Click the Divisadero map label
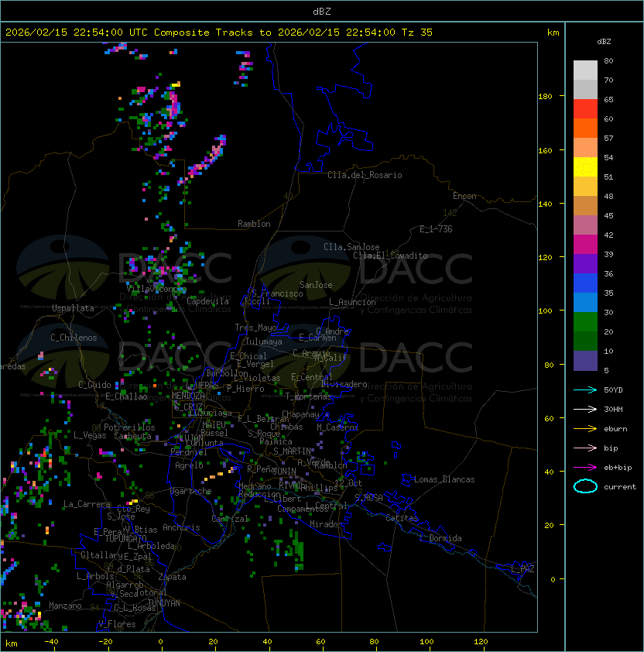This screenshot has height=652, width=644. (x=344, y=384)
